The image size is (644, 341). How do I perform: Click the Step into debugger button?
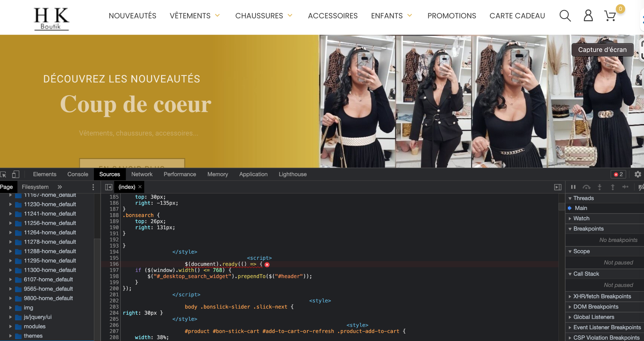(x=600, y=187)
